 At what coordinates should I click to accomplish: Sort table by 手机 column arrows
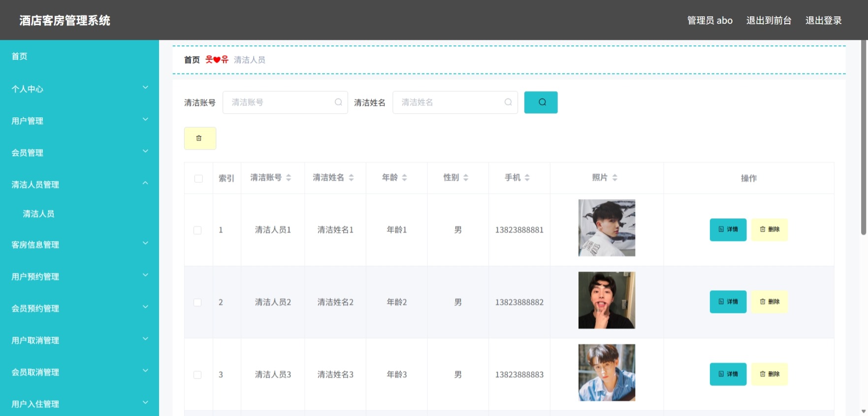[527, 177]
